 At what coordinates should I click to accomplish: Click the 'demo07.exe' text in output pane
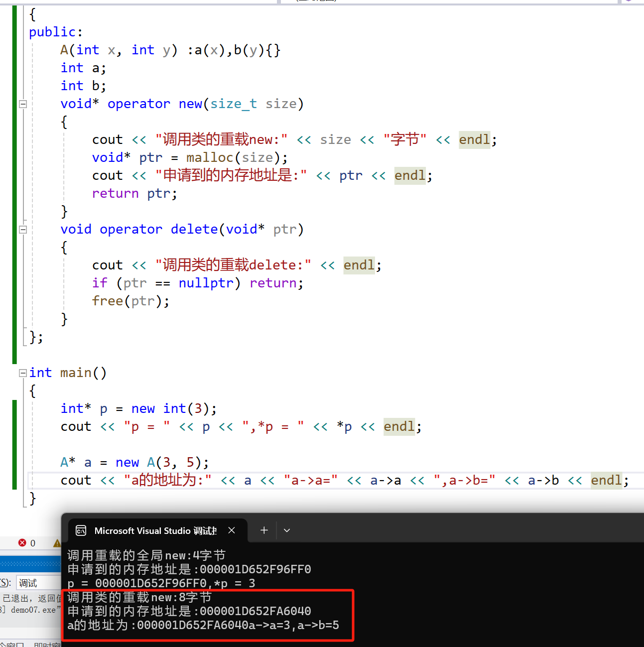33,610
